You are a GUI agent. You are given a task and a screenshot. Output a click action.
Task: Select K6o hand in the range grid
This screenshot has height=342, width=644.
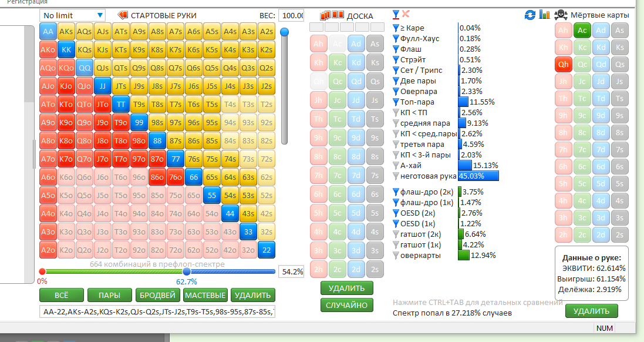[x=66, y=177]
